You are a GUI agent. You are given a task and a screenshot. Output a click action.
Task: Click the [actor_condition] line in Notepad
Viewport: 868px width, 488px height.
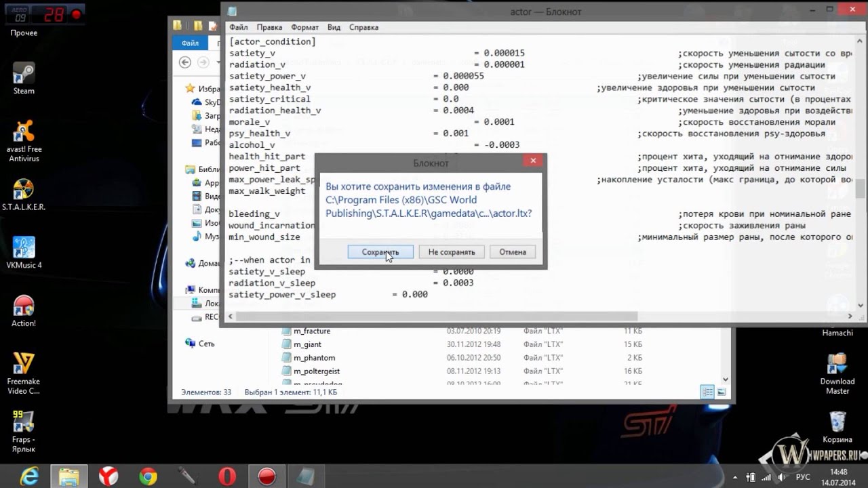coord(273,41)
